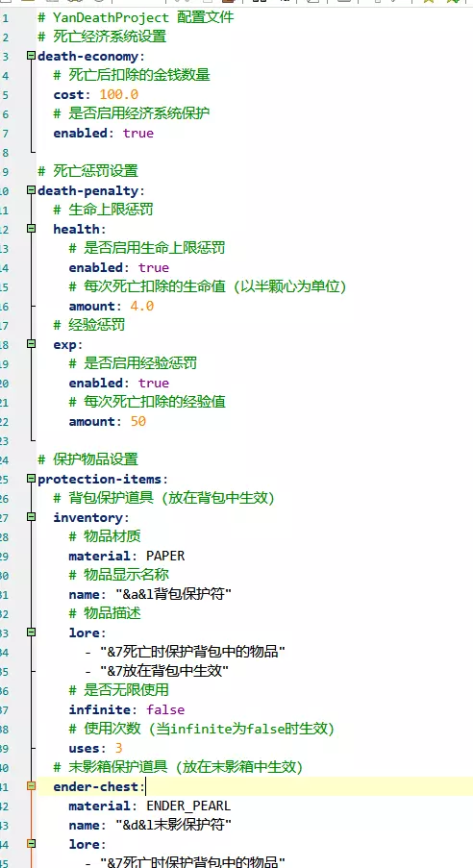Click the material value ENDER_PEARL
The image size is (473, 868).
(188, 806)
